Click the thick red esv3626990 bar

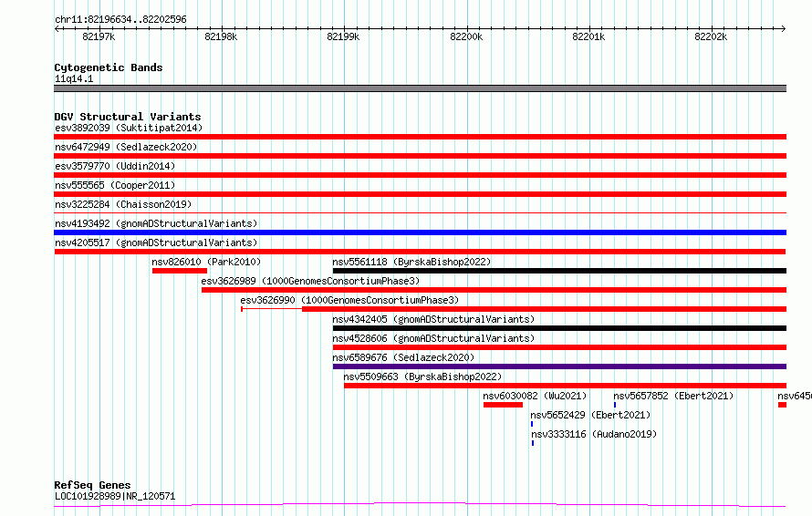point(545,309)
